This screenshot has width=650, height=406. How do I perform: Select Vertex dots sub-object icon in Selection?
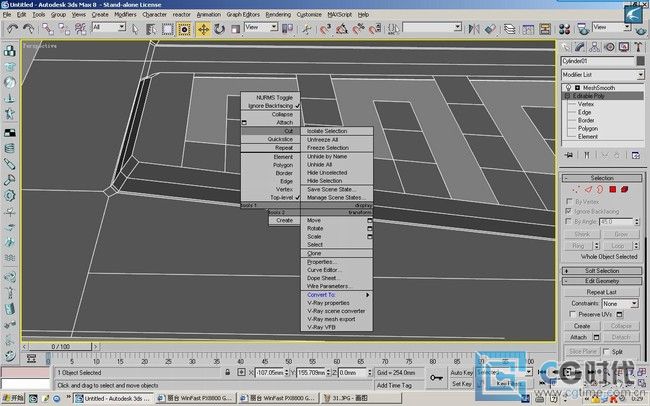576,190
